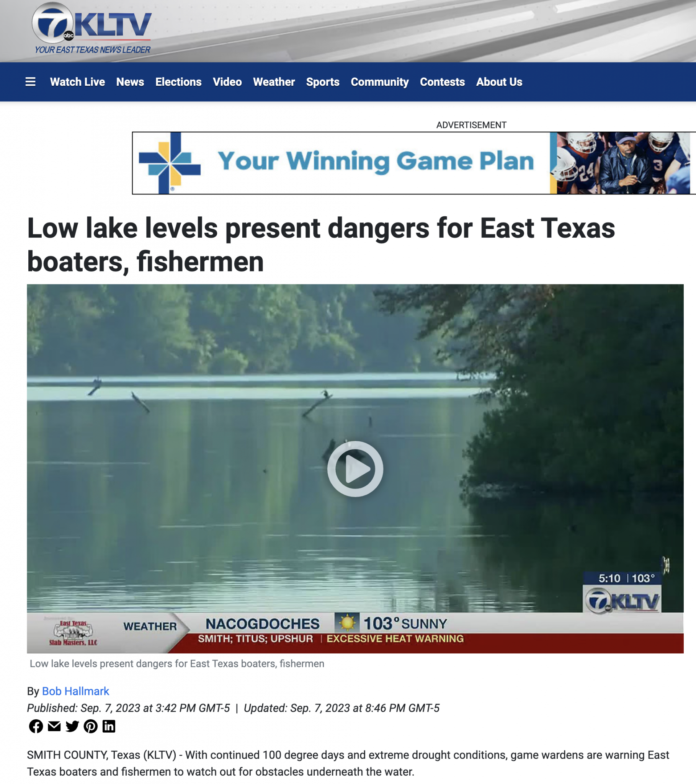Select Weather in navigation bar
This screenshot has width=696, height=784.
pos(274,82)
